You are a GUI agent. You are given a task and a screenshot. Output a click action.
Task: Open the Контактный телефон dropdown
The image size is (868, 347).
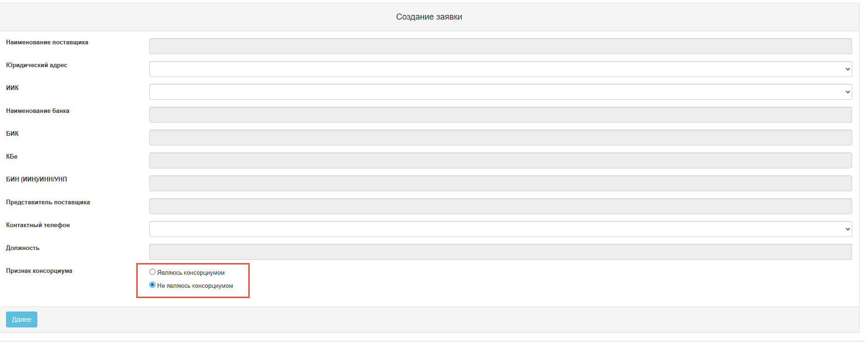click(x=500, y=229)
